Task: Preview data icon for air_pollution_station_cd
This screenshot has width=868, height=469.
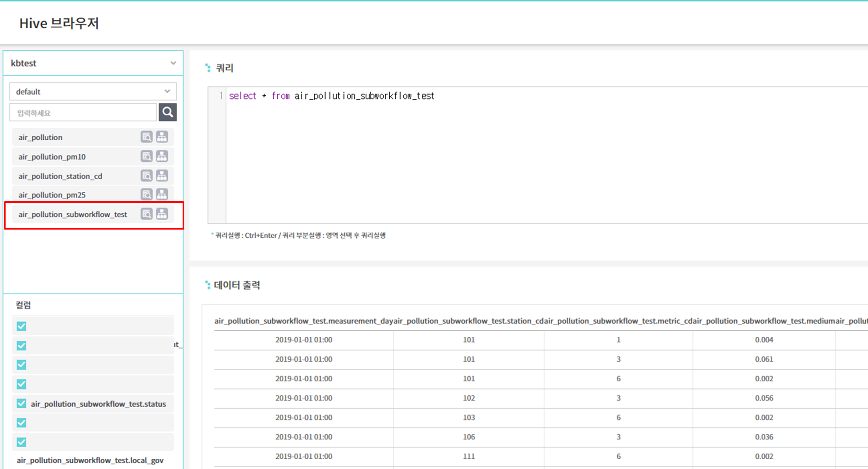Action: [x=147, y=175]
